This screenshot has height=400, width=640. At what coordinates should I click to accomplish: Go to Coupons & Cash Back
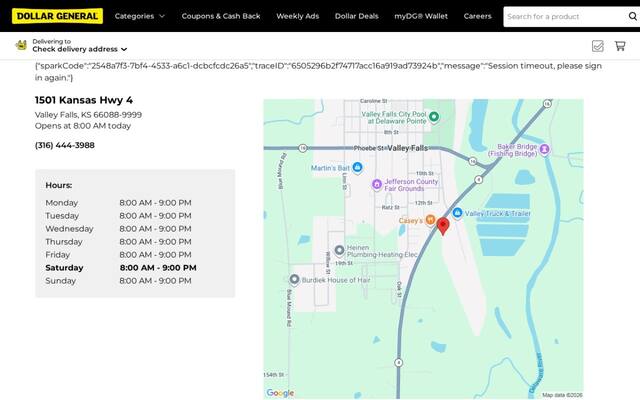(221, 16)
